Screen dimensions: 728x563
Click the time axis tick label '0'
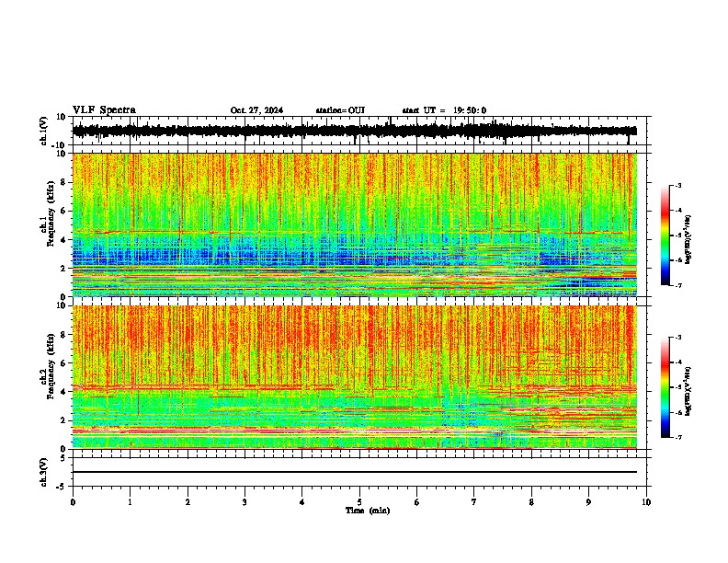[x=73, y=502]
